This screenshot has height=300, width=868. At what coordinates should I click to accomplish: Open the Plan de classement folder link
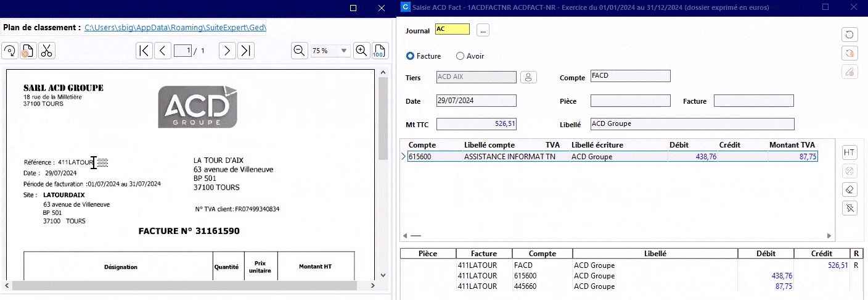(x=175, y=28)
